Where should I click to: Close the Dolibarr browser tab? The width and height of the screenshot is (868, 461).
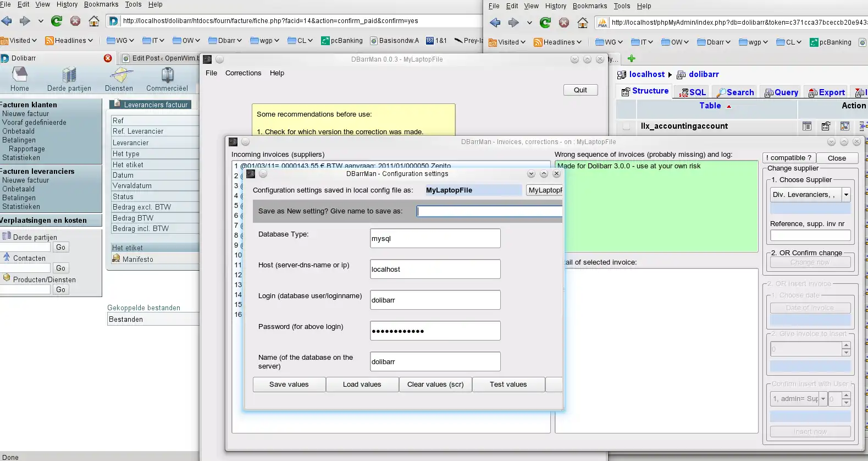click(108, 58)
